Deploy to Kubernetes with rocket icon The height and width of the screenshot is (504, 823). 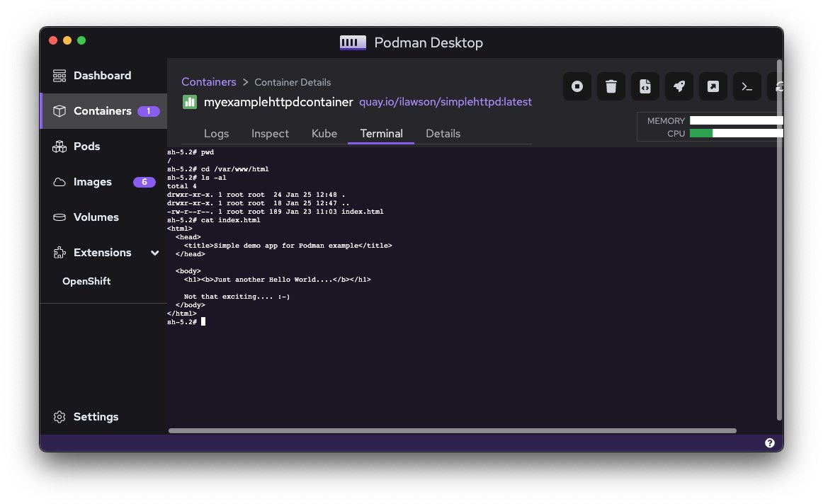pos(679,86)
